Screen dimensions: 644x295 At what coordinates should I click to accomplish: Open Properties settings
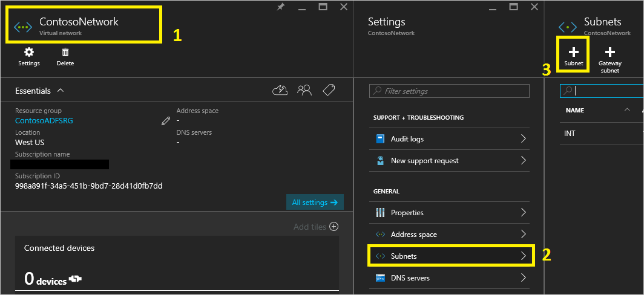tap(449, 213)
